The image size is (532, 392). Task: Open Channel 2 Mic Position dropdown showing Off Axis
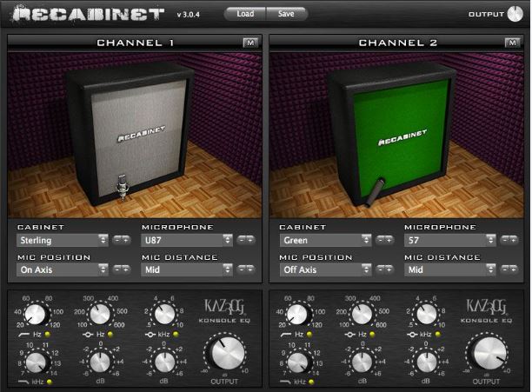coord(326,269)
